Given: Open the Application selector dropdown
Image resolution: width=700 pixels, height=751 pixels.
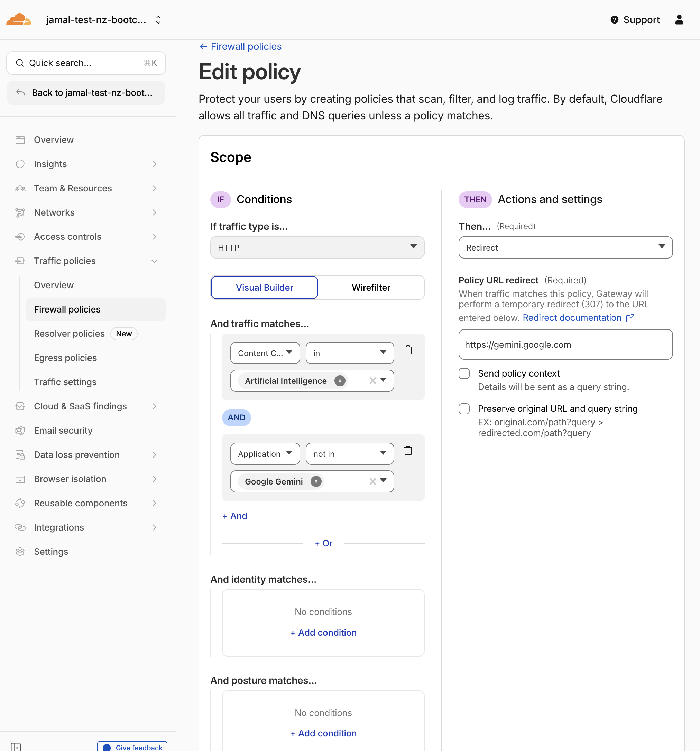Looking at the screenshot, I should 265,454.
